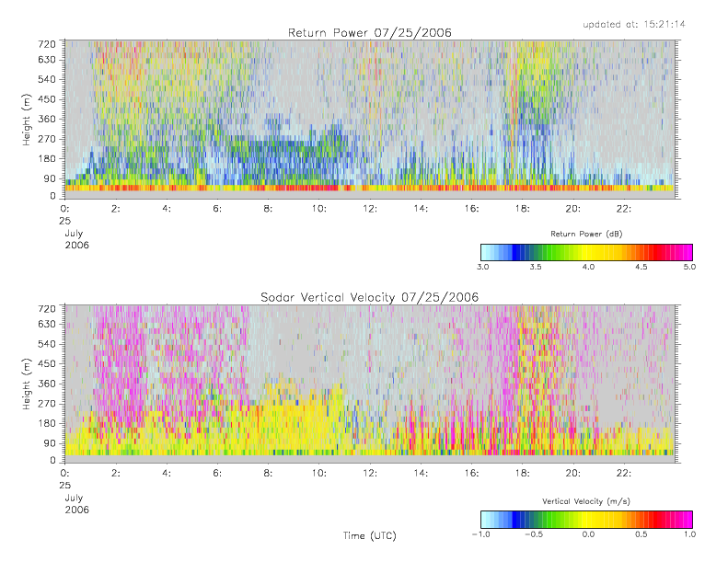The height and width of the screenshot is (562, 728).
Task: Click the 90 height tick on Return Power plot
Action: [x=49, y=178]
